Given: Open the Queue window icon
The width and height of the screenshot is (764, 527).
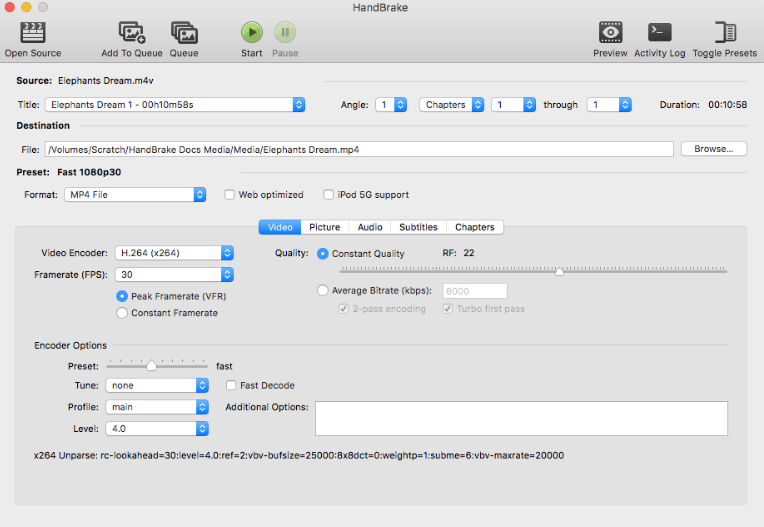Looking at the screenshot, I should (x=184, y=33).
